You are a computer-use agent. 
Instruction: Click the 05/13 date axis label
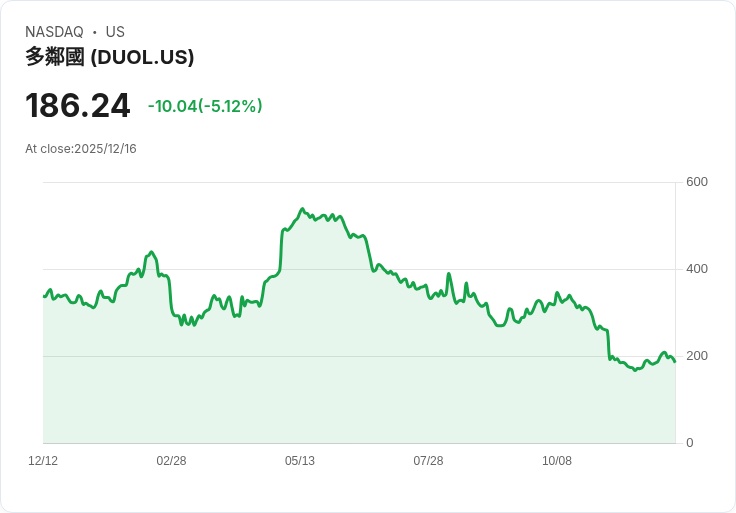[x=299, y=460]
